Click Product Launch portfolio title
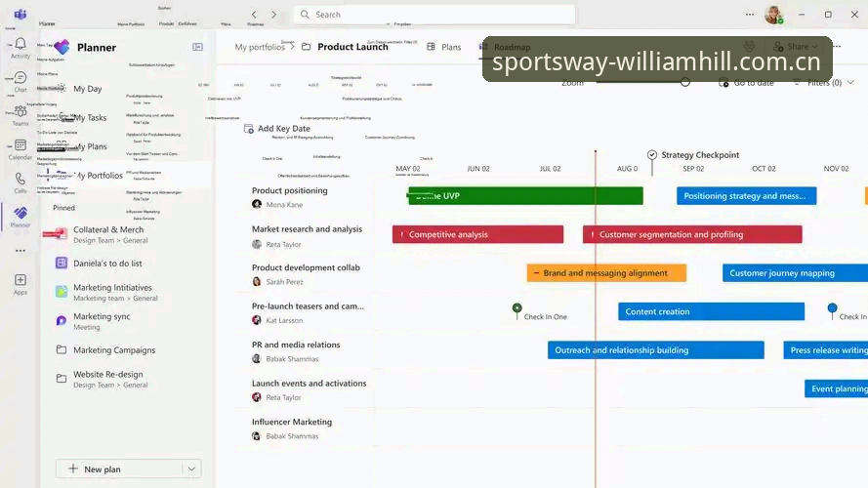This screenshot has height=488, width=868. [352, 47]
